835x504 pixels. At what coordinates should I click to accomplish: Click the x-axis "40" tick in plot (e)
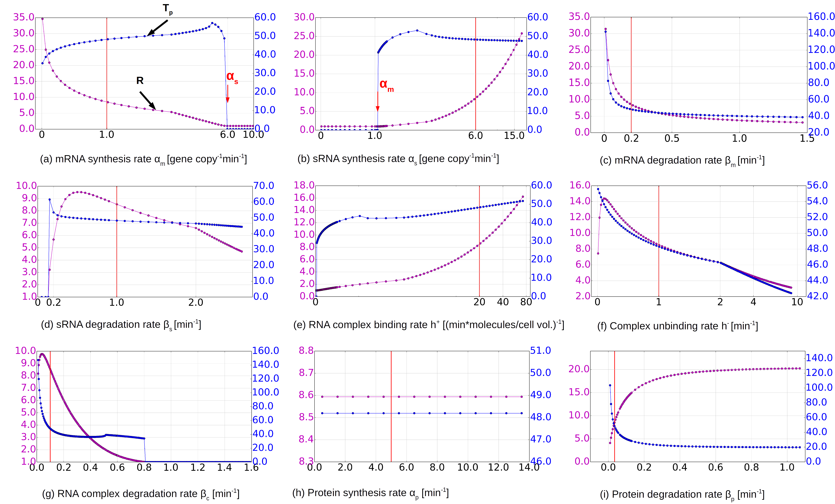pyautogui.click(x=503, y=302)
